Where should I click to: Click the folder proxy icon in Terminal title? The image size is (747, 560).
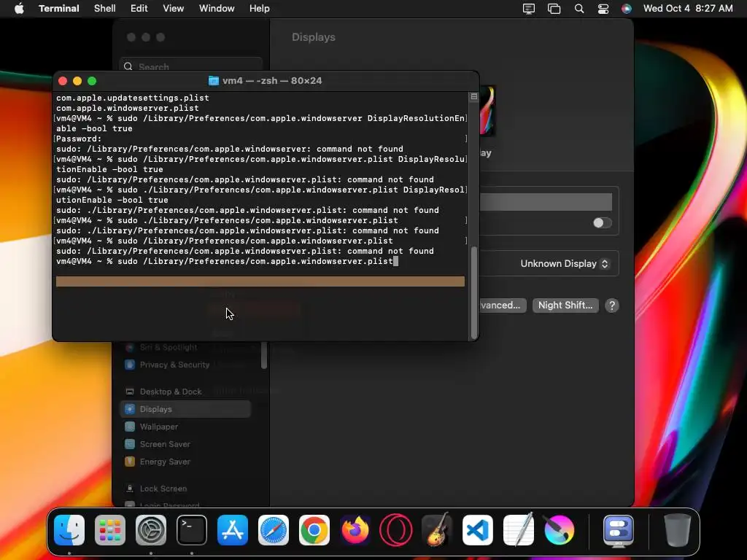point(214,81)
